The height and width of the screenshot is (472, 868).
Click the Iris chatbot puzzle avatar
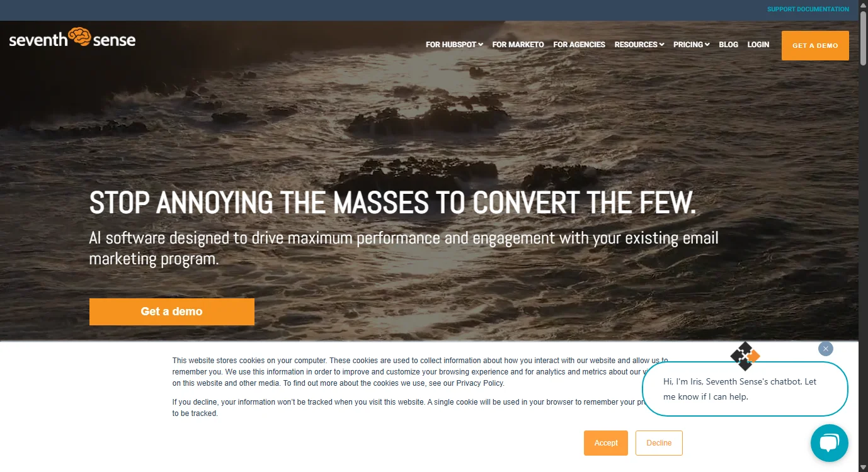click(745, 356)
